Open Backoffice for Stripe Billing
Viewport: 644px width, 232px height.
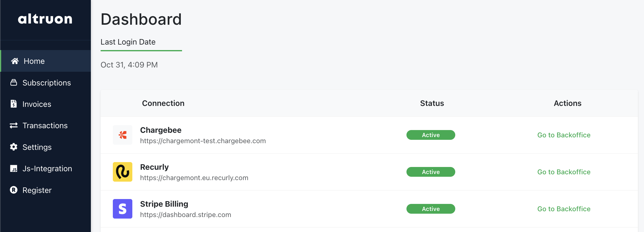[x=563, y=209]
